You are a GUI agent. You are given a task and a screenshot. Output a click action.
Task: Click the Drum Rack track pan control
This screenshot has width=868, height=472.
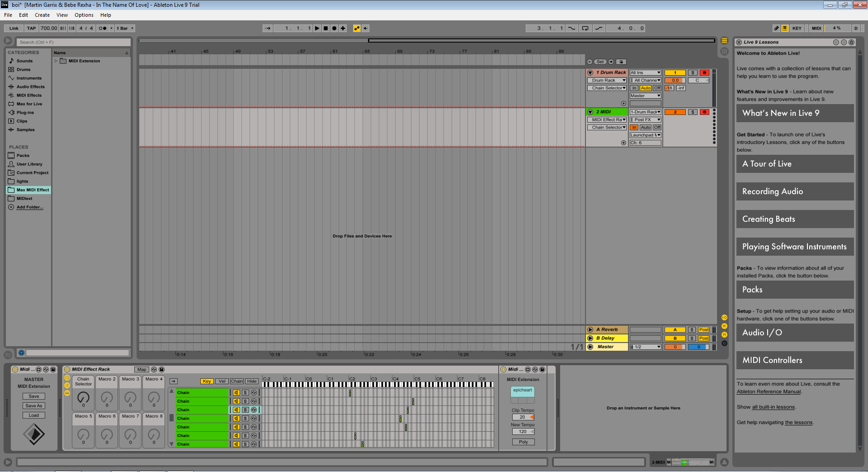[x=698, y=80]
